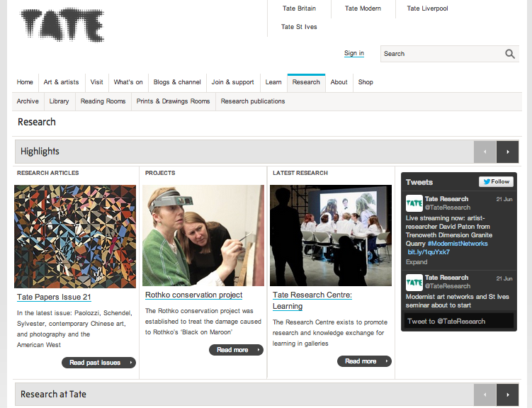This screenshot has height=408, width=532.
Task: Open the About menu item
Action: (x=339, y=82)
